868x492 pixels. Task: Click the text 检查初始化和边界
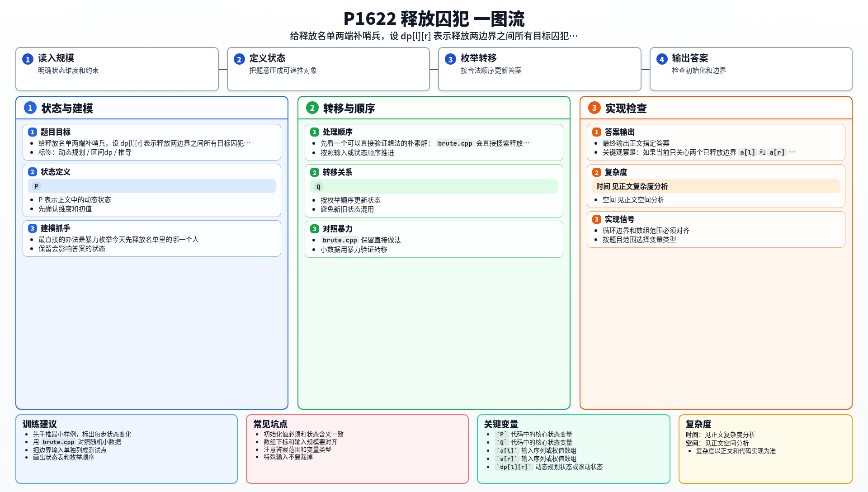[x=699, y=71]
